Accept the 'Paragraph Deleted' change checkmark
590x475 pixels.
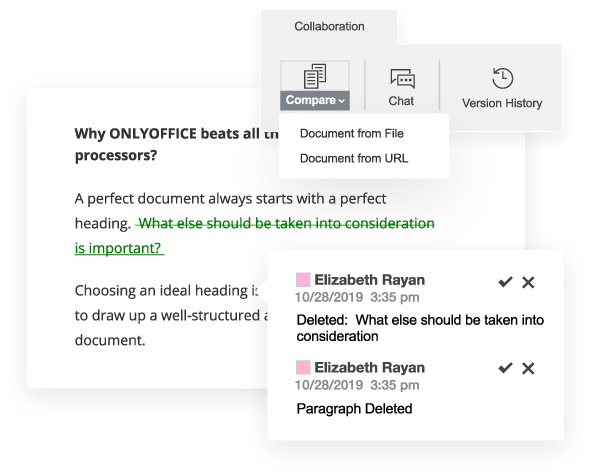(505, 368)
